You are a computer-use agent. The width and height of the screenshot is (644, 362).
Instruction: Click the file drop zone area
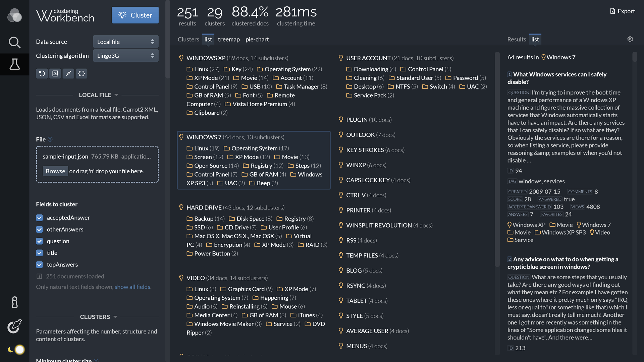pos(97,164)
